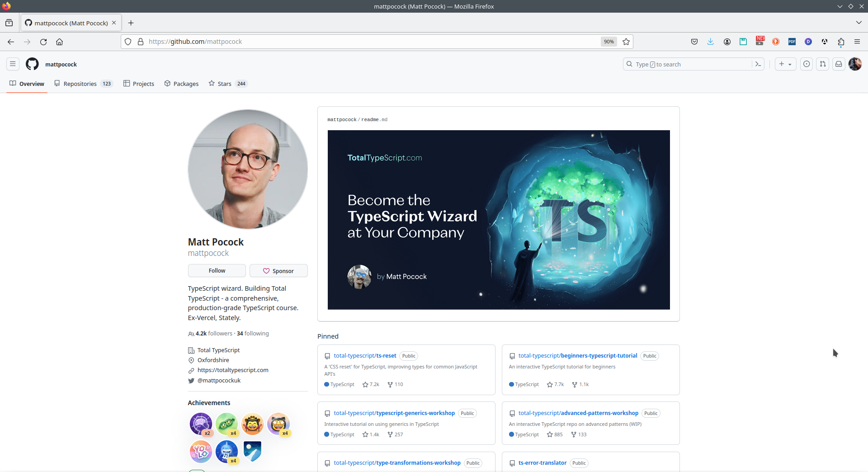Click the Sponsor button
Viewport: 868px width, 472px height.
point(278,271)
